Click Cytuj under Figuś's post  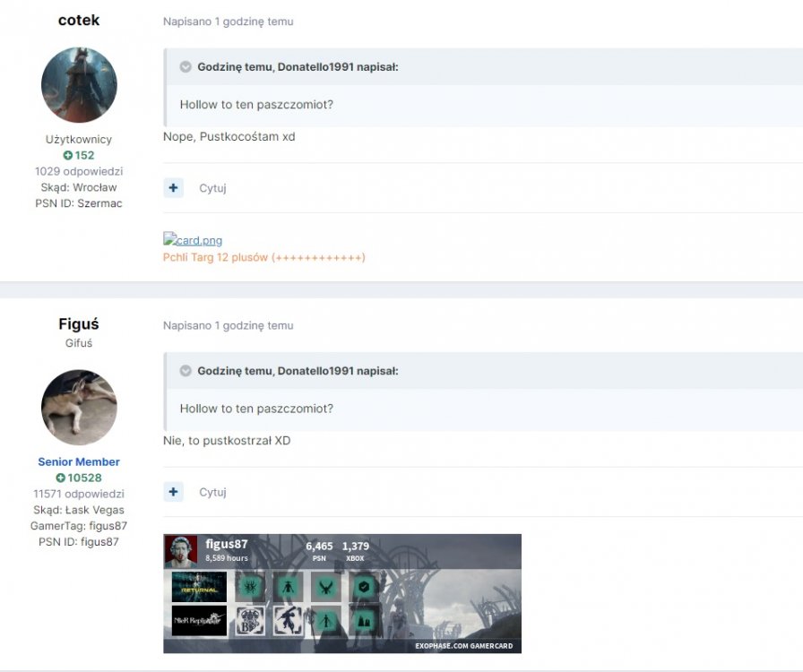[x=212, y=492]
